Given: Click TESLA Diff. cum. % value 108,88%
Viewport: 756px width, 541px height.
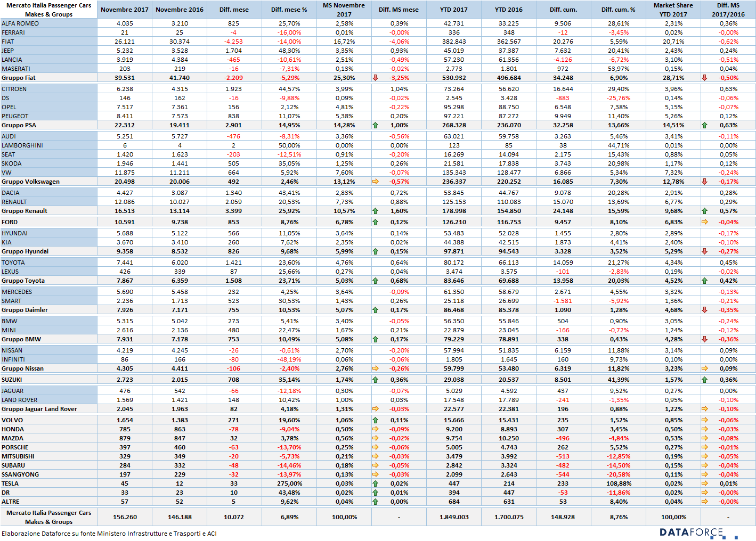Looking at the screenshot, I should click(x=619, y=483).
